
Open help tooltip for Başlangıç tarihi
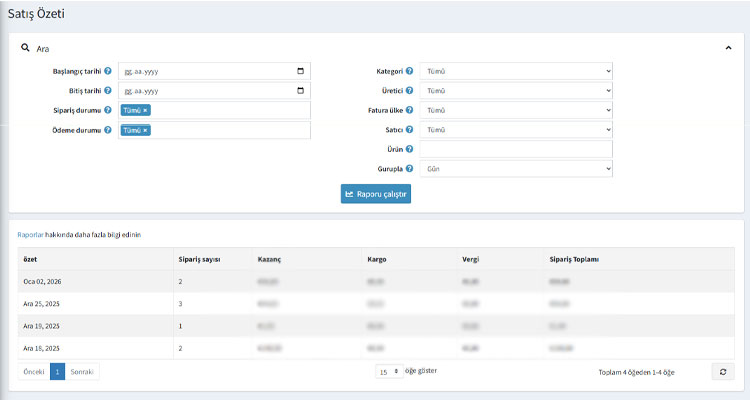tap(108, 71)
